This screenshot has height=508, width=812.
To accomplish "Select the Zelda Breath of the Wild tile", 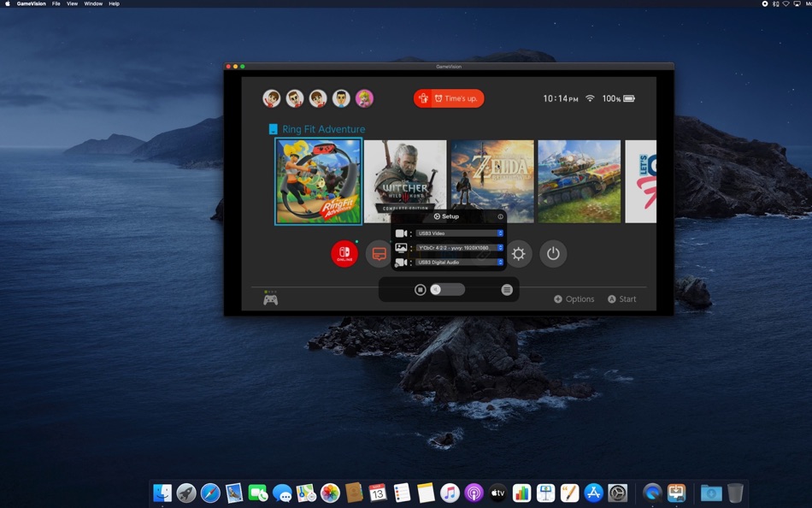I will click(492, 181).
